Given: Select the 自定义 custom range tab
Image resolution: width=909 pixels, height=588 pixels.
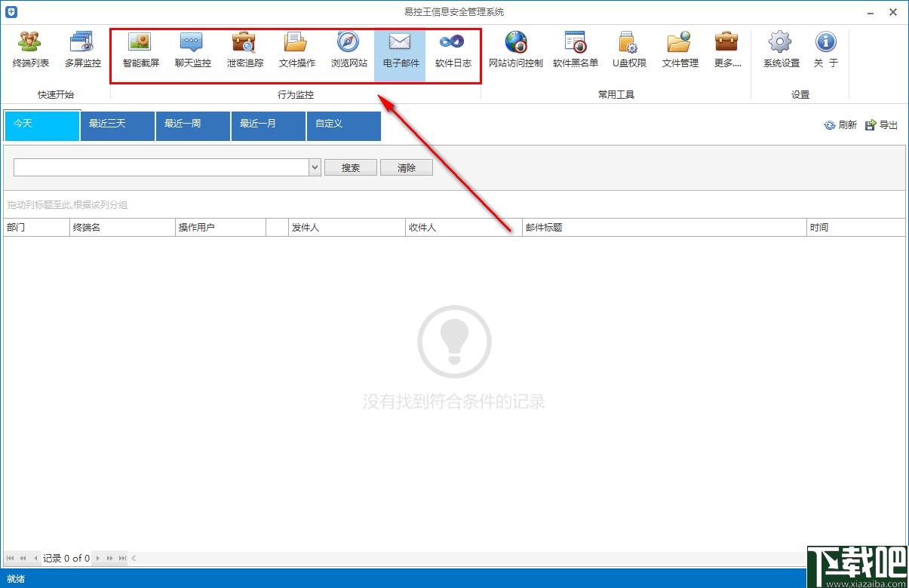Looking at the screenshot, I should click(x=344, y=126).
